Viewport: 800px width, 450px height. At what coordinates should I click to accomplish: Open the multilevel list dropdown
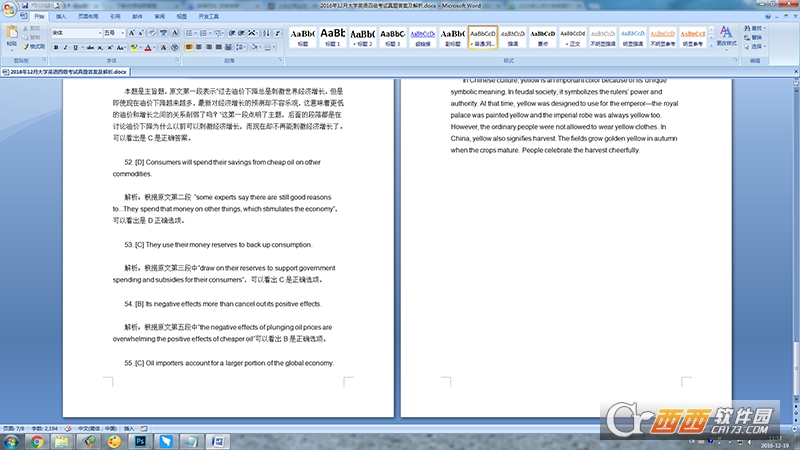(x=223, y=33)
